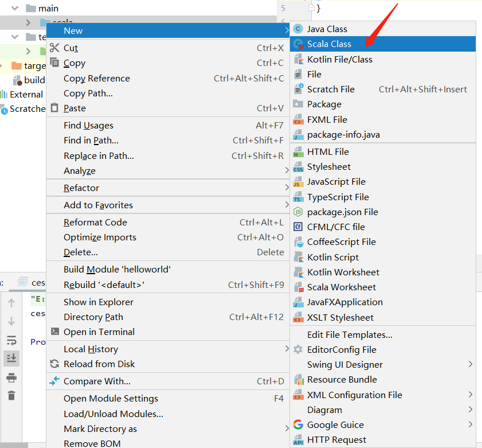The image size is (482, 448).
Task: Choose Mark Directory as entry
Action: coord(168,428)
